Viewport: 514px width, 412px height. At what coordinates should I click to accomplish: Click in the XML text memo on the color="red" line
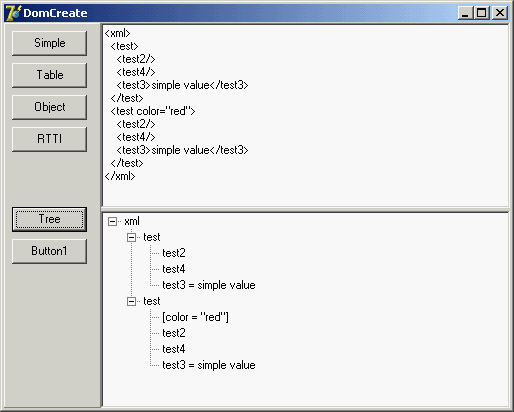(153, 111)
